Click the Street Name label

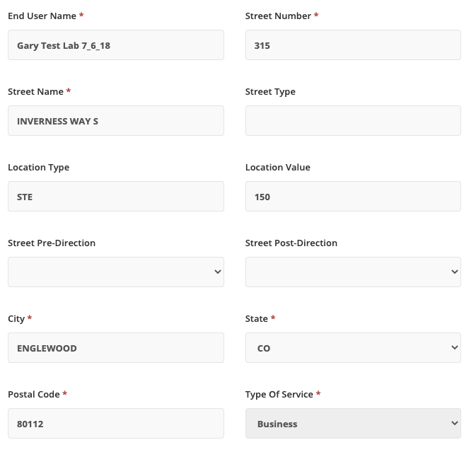(35, 91)
